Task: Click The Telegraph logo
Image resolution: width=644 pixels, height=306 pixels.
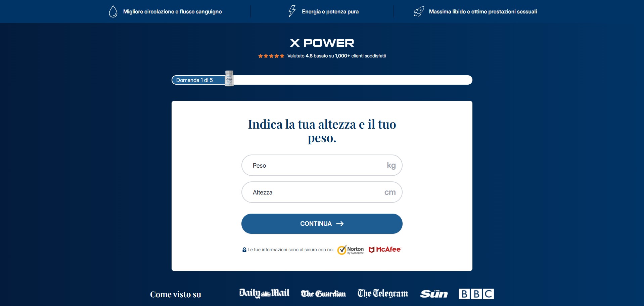Action: pyautogui.click(x=383, y=294)
